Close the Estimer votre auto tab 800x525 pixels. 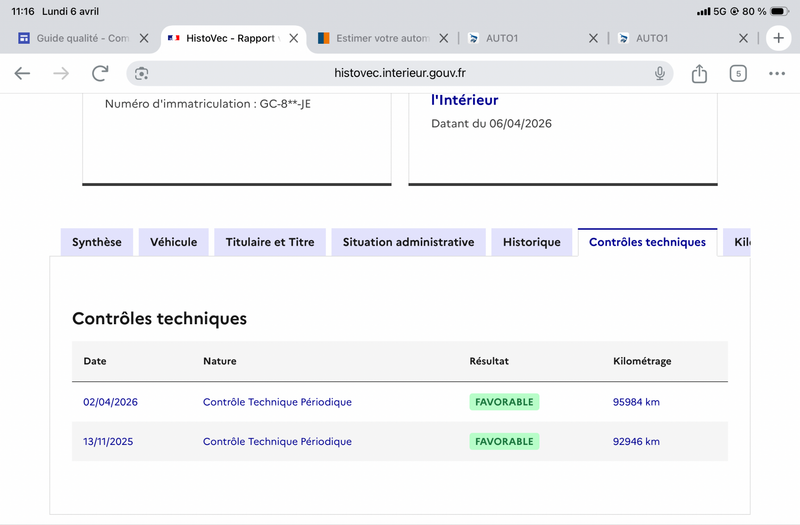coord(443,38)
